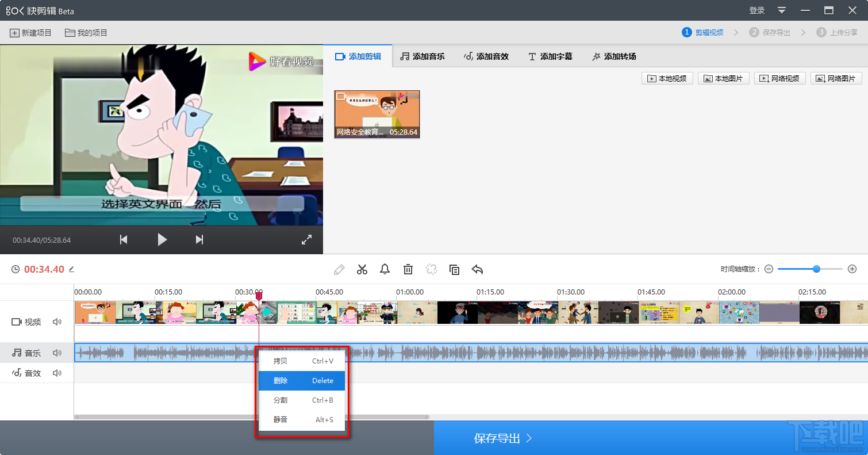Click the undo arrow icon
This screenshot has width=868, height=455.
(x=477, y=269)
